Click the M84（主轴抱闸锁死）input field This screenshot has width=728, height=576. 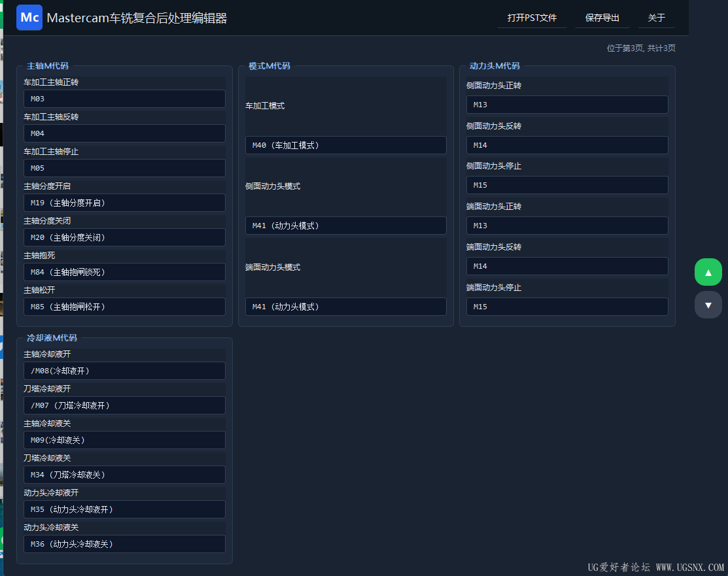point(124,272)
